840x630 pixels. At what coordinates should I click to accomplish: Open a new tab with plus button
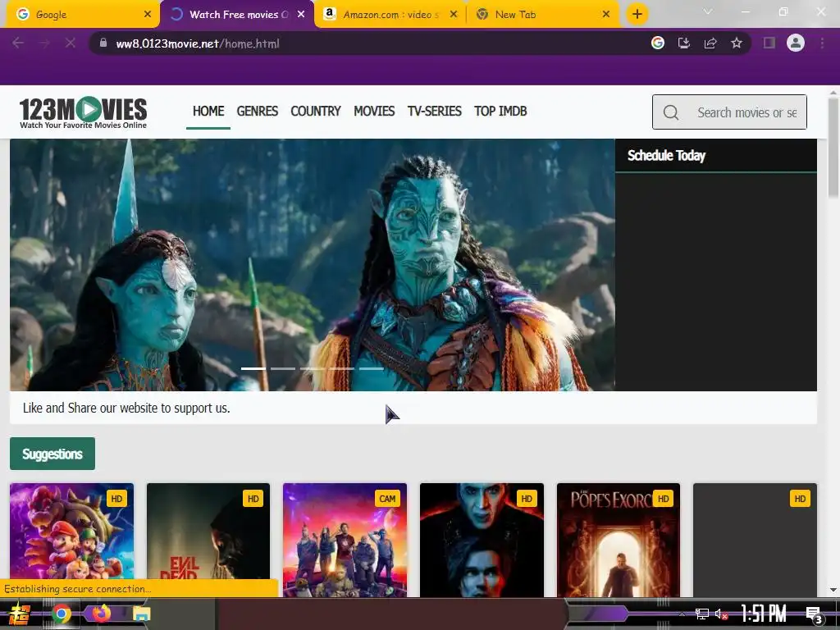(637, 14)
